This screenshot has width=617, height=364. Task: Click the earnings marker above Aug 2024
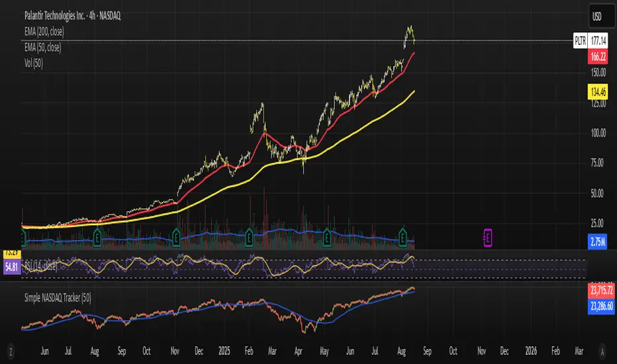click(97, 238)
